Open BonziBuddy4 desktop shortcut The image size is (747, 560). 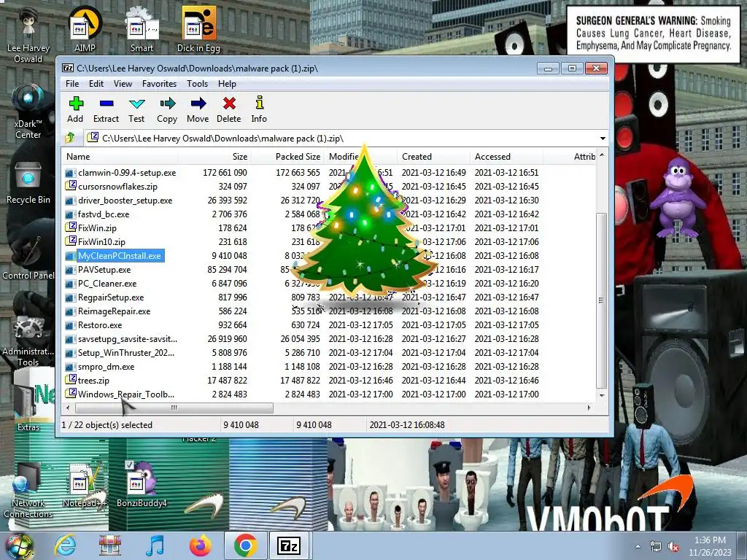(x=142, y=483)
